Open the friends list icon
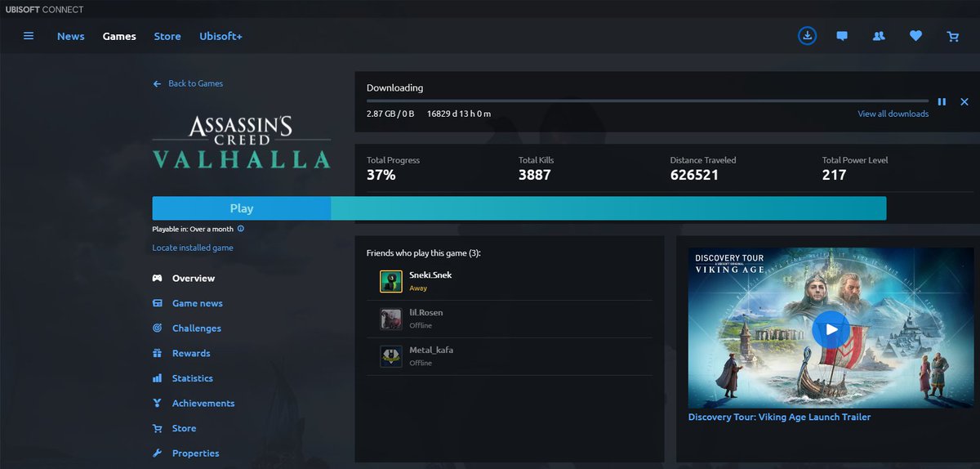 (879, 36)
